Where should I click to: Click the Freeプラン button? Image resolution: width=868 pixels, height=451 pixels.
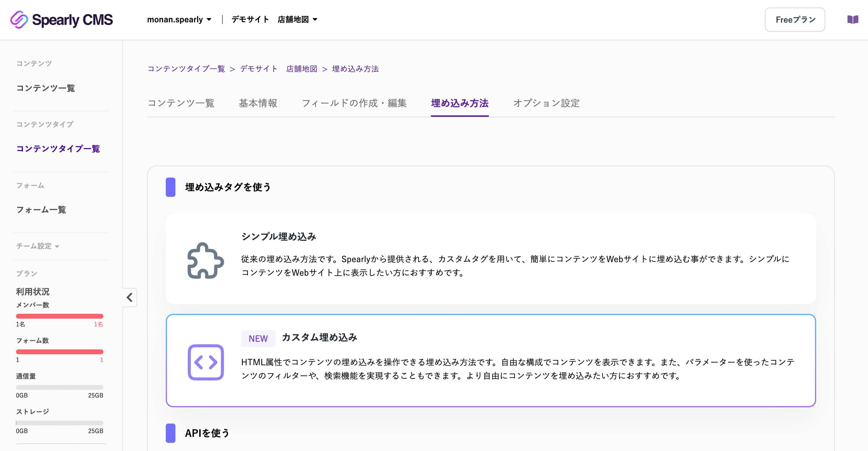[x=794, y=20]
